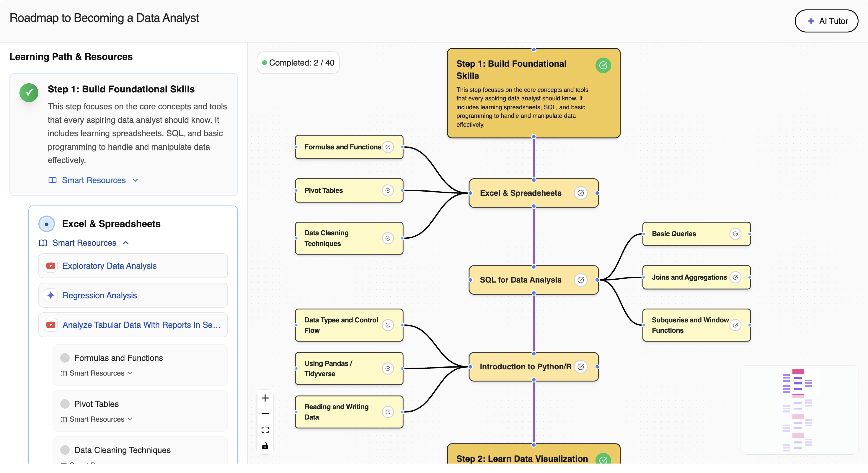This screenshot has width=868, height=473.
Task: Click book icon next to Step 1 Smart Resources
Action: (x=52, y=180)
